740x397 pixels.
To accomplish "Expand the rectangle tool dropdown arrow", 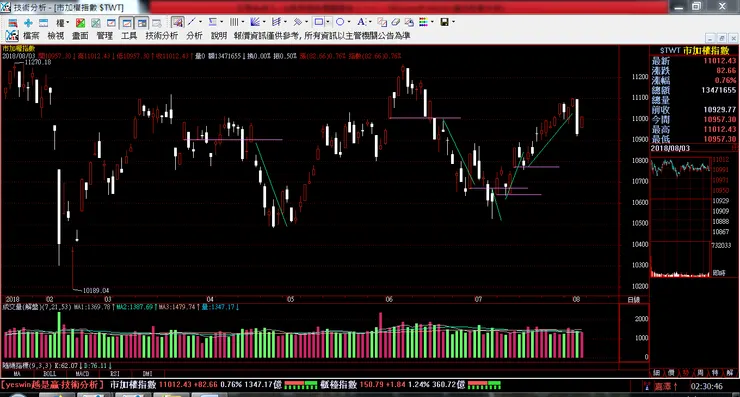I will click(328, 22).
